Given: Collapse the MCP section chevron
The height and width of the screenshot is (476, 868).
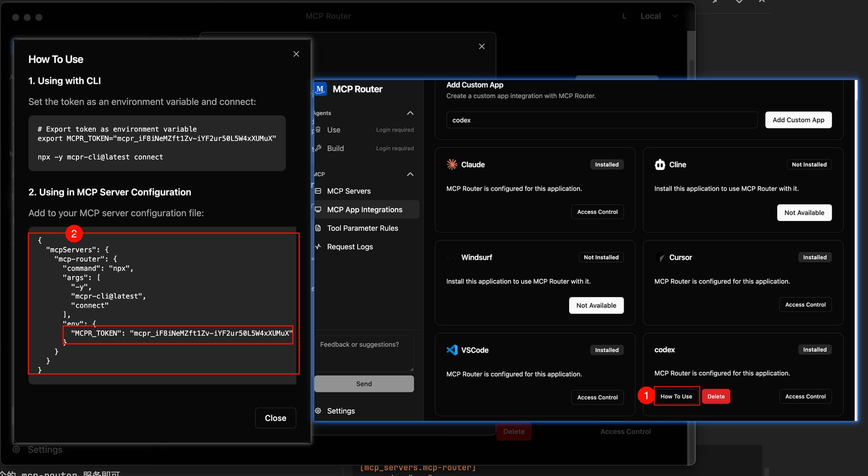Looking at the screenshot, I should tap(410, 174).
